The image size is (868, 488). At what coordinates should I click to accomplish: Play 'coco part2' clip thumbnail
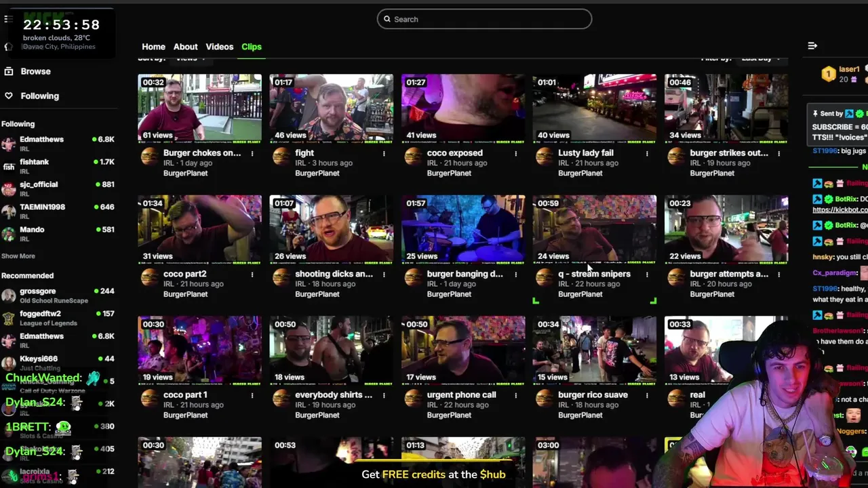199,229
